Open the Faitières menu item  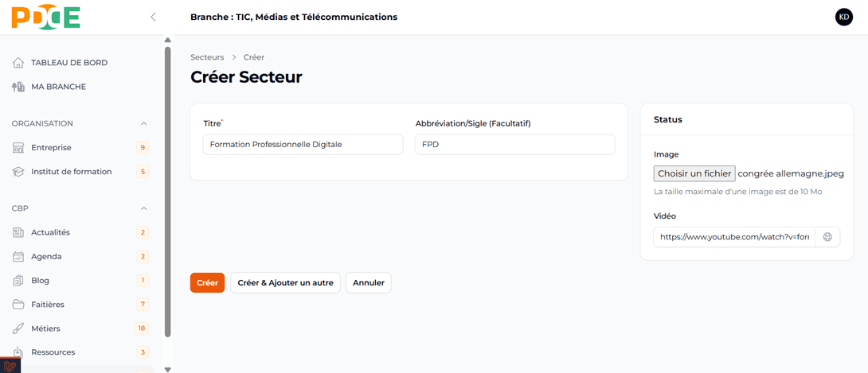coord(48,305)
